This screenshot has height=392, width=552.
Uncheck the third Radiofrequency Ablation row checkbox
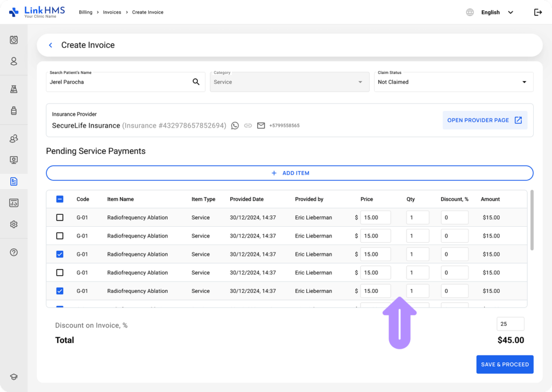click(x=60, y=254)
